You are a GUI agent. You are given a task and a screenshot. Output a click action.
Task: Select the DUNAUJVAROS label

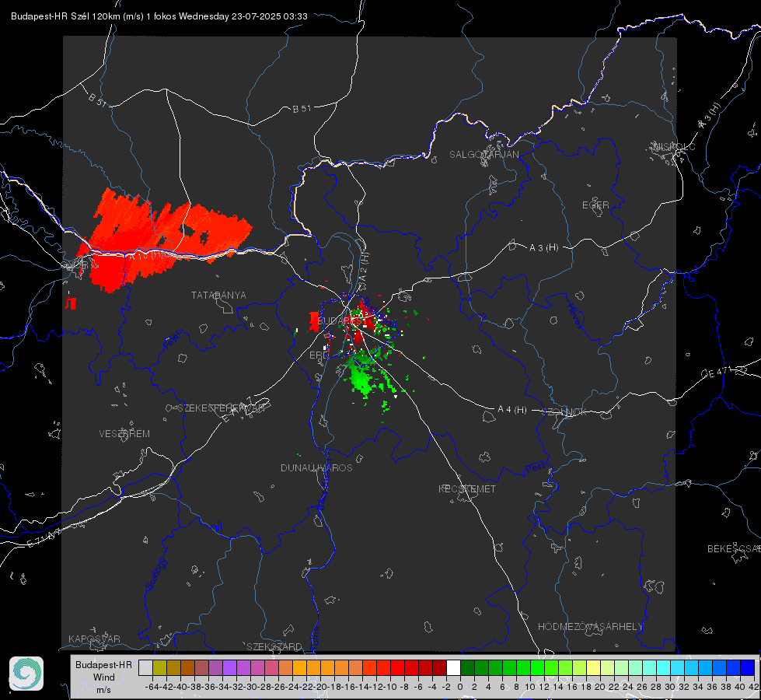[x=316, y=467]
